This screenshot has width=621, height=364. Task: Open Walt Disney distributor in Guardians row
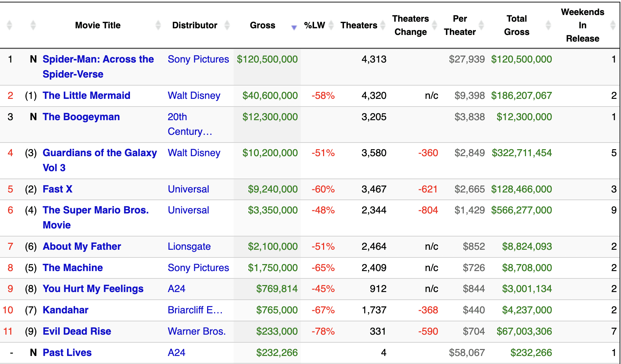[x=194, y=153]
